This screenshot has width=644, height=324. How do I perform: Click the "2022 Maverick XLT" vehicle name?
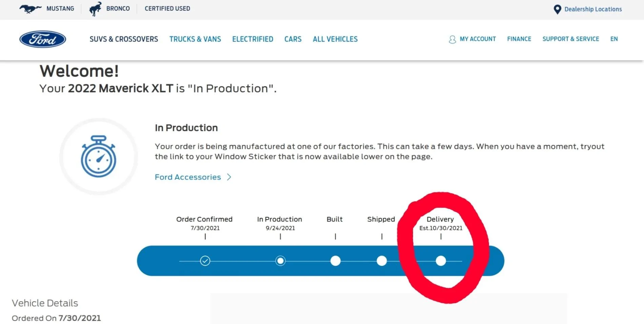pyautogui.click(x=121, y=88)
